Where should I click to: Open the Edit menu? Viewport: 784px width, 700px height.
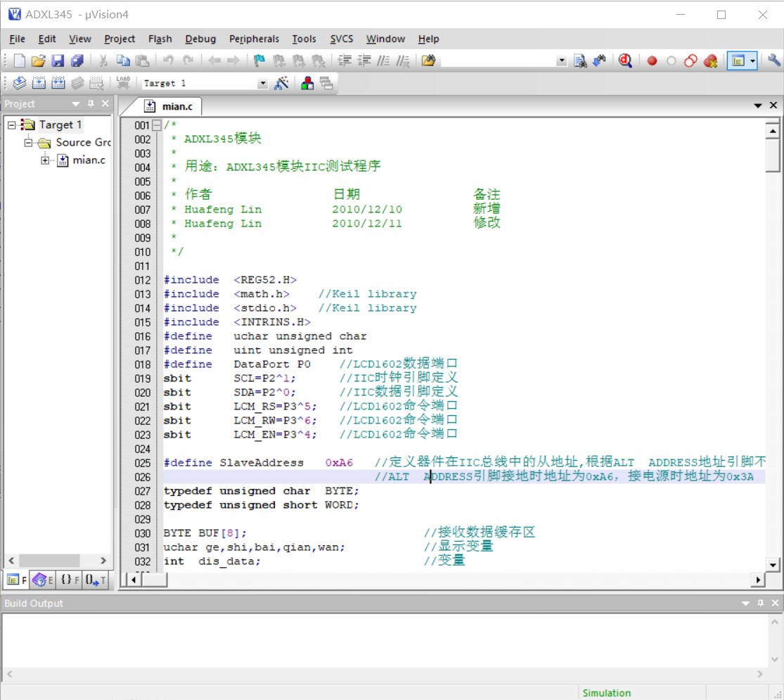click(x=47, y=39)
